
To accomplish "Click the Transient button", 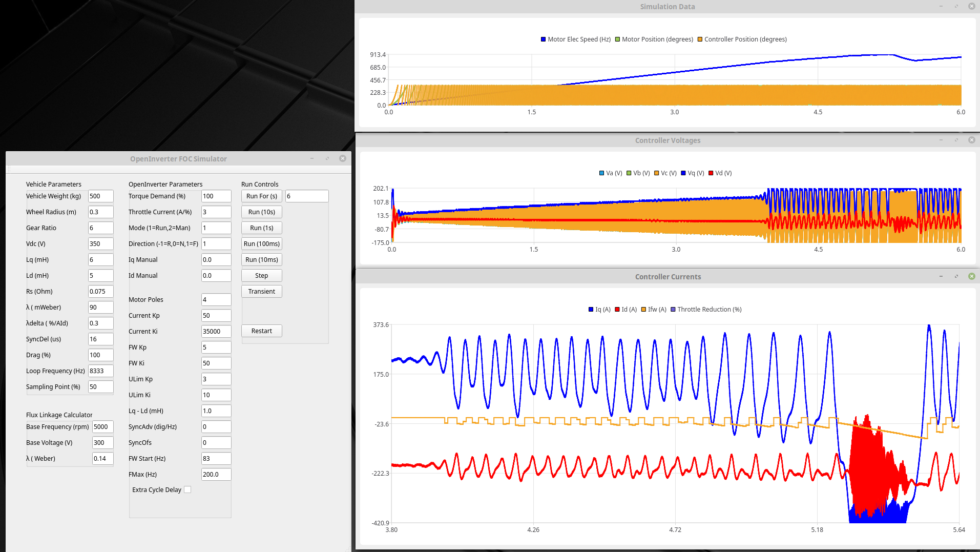I will 261,292.
